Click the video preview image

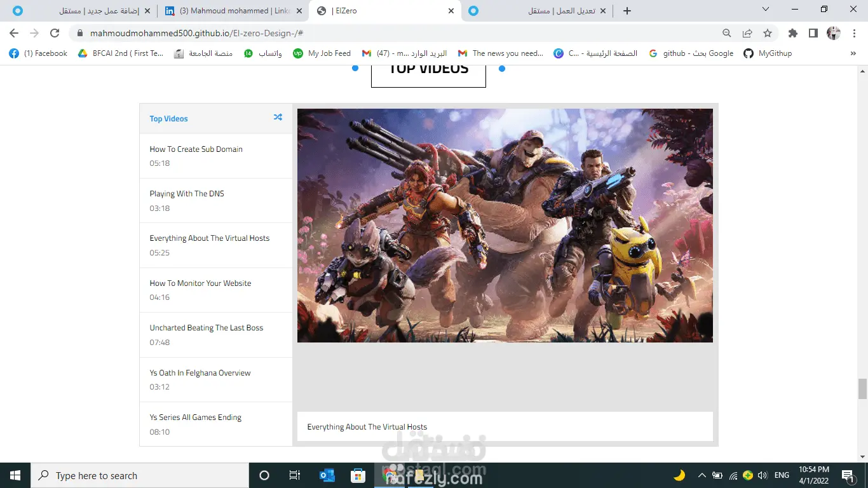click(x=505, y=226)
